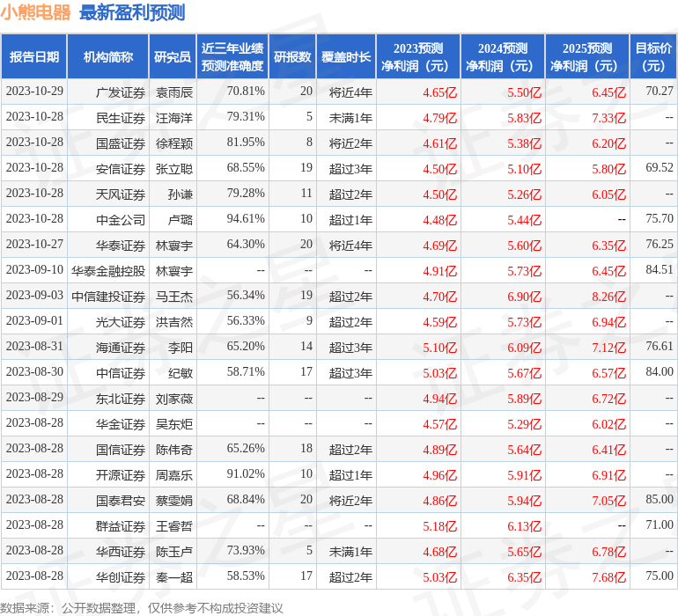This screenshot has height=616, width=678.
Task: Click the 最新盈利预测 heading
Action: tap(132, 12)
